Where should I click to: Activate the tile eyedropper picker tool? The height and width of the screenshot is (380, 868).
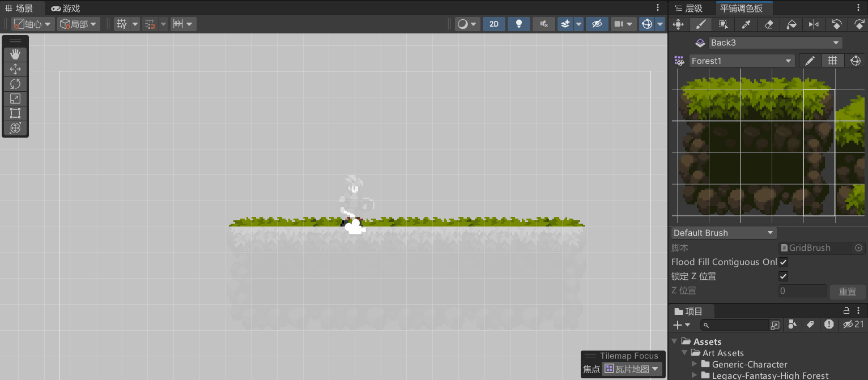(x=746, y=24)
